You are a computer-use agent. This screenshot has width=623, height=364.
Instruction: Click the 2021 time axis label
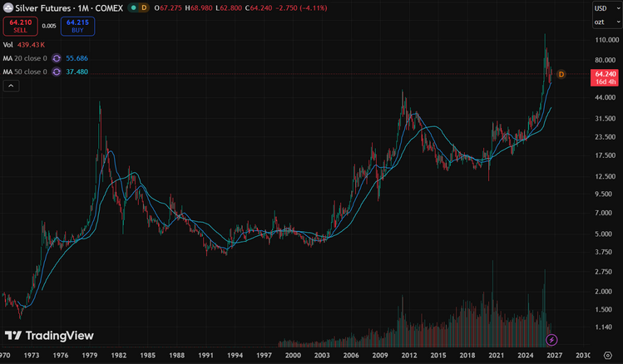tap(497, 356)
